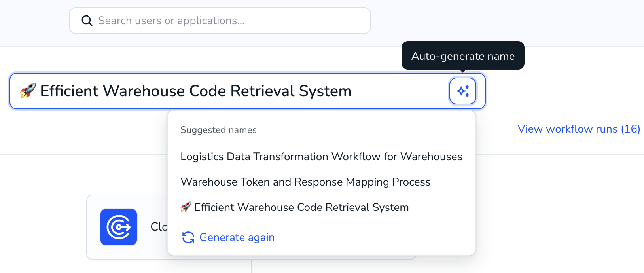Click the rocket emoji in name field
Viewport: 644px width, 273px height.
coord(28,91)
